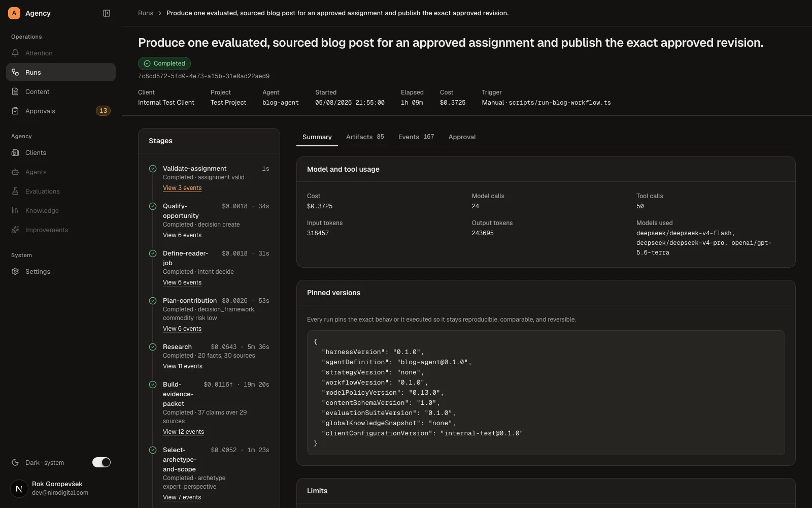Toggle the Dark system theme switch

click(x=101, y=462)
